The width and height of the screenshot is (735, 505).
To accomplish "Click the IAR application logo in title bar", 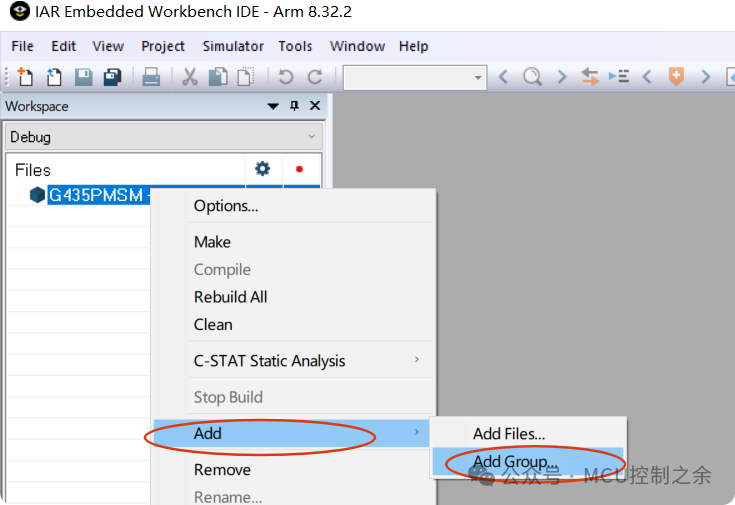I will click(x=19, y=12).
